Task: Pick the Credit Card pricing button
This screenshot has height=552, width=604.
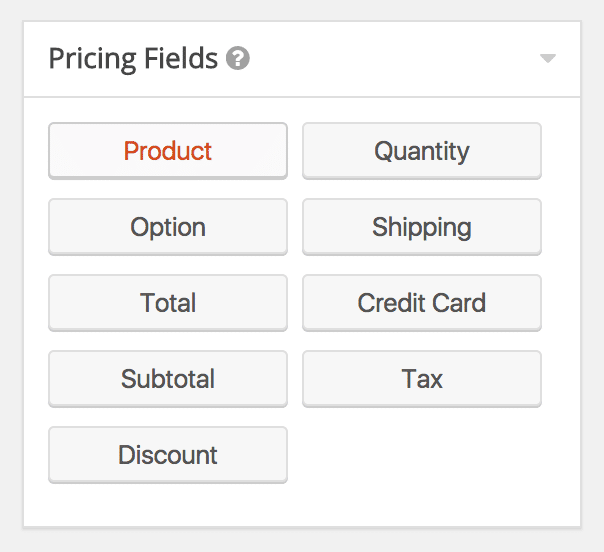Action: click(x=422, y=303)
